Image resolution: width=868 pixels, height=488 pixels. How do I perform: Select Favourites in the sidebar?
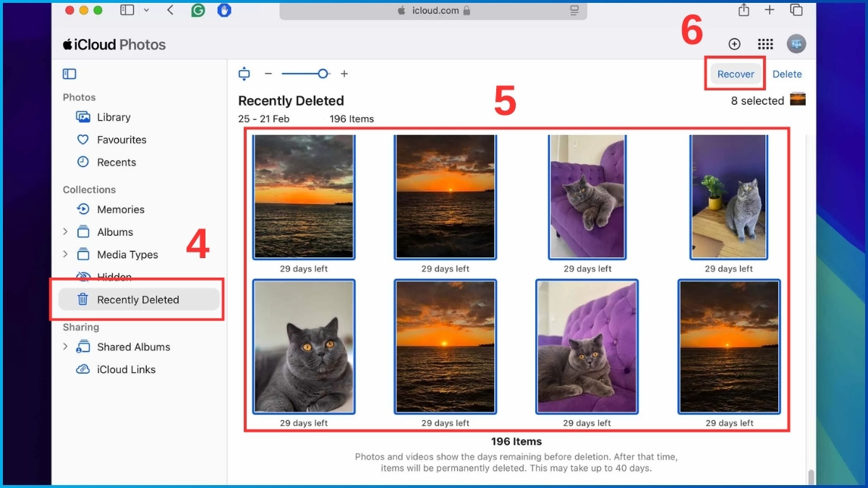click(122, 140)
